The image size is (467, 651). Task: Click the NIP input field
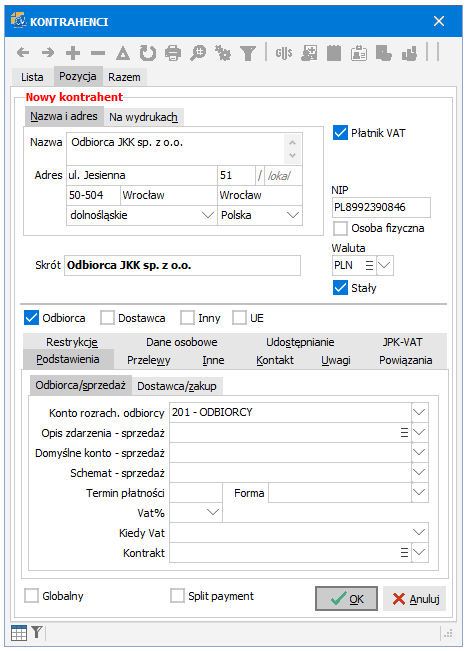381,207
